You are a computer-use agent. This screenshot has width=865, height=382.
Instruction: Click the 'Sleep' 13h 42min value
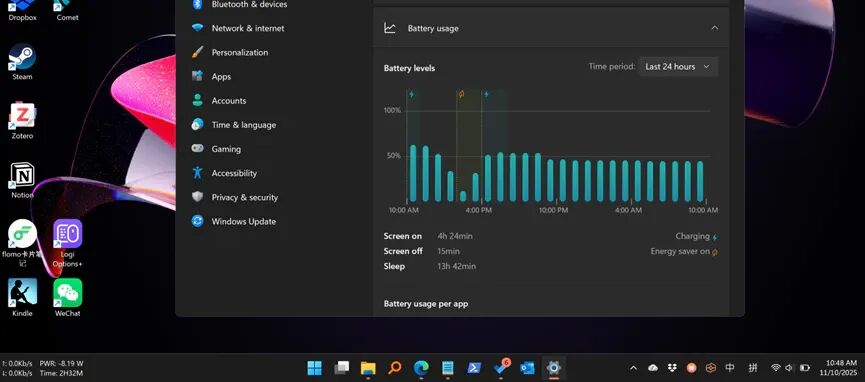tap(457, 266)
